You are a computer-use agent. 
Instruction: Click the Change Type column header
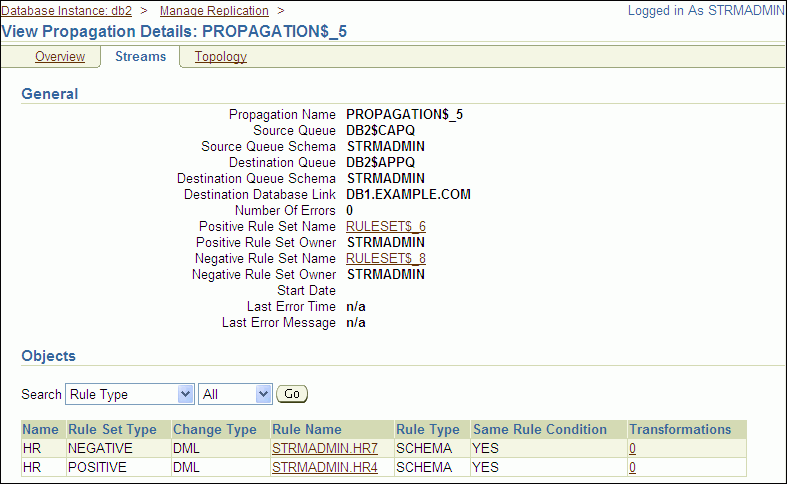215,430
